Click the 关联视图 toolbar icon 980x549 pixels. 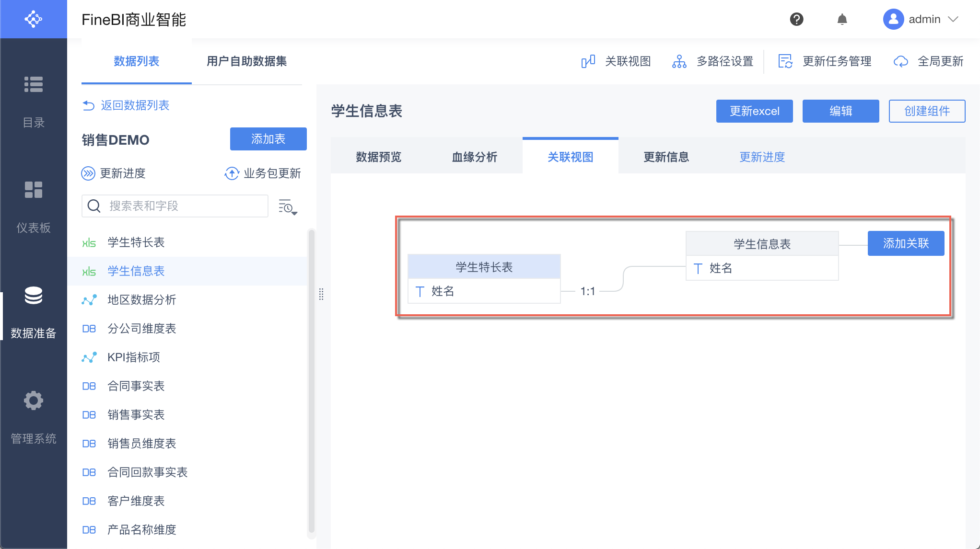588,61
